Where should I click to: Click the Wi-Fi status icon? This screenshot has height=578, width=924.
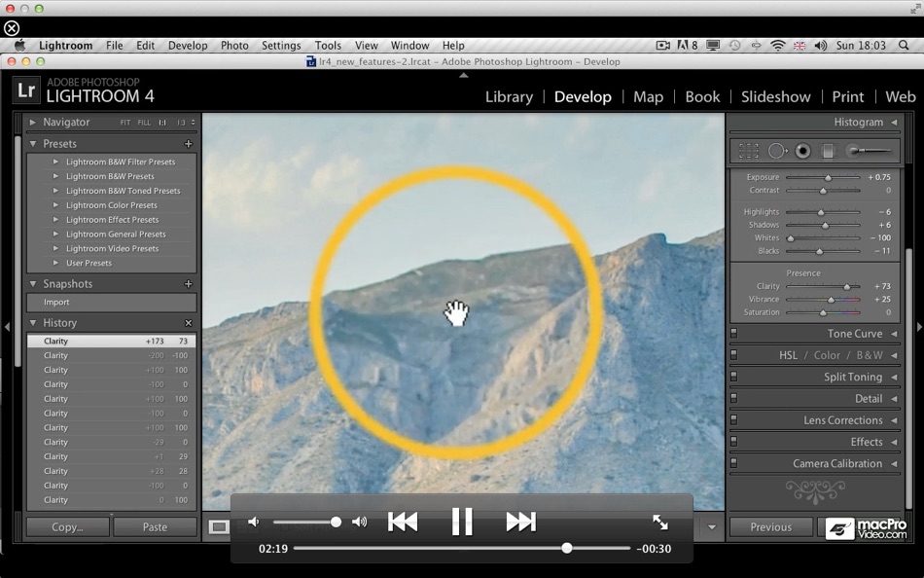778,46
